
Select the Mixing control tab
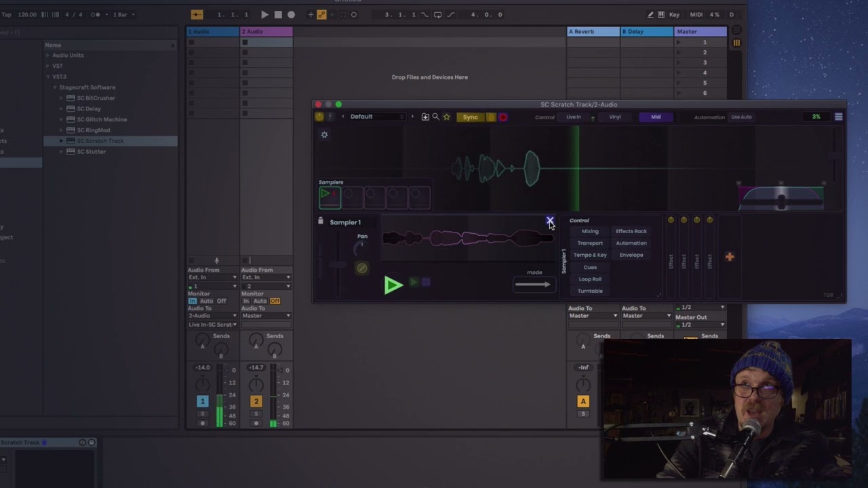[590, 231]
